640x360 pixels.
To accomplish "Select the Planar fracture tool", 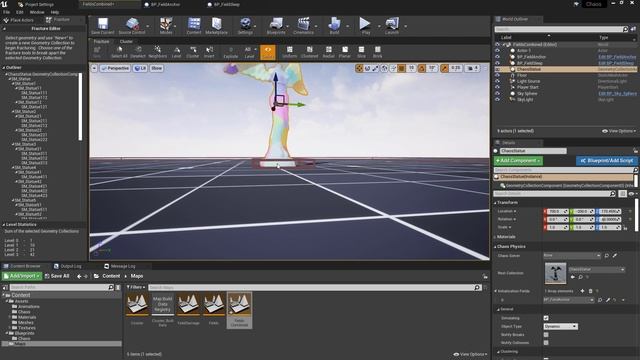I will coord(345,52).
